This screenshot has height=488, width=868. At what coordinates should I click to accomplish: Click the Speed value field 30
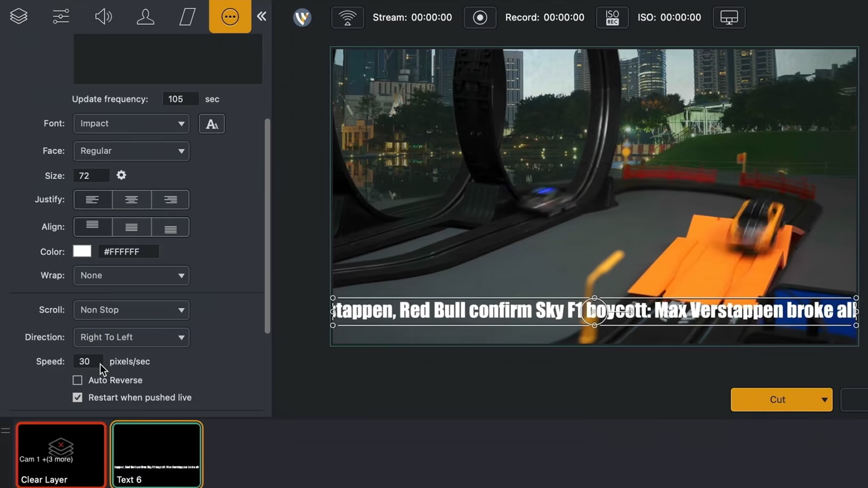[88, 362]
